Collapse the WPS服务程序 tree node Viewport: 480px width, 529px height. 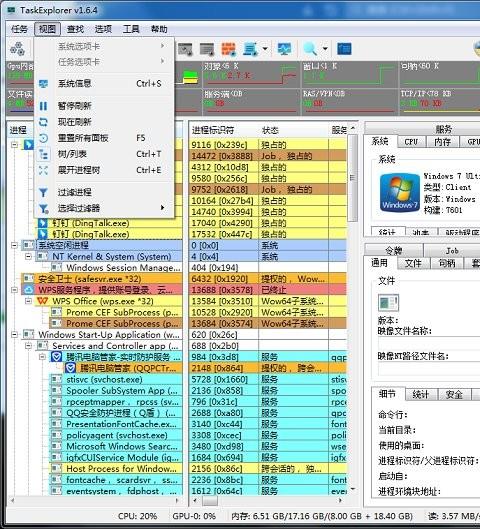pyautogui.click(x=15, y=290)
